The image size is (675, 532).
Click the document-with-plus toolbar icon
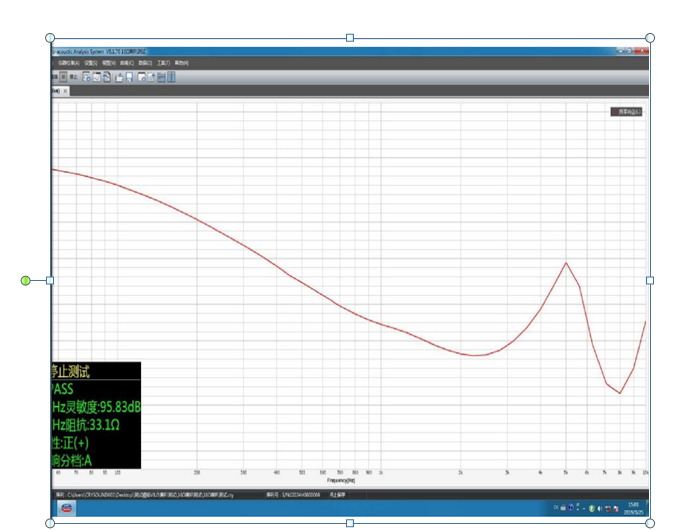151,77
